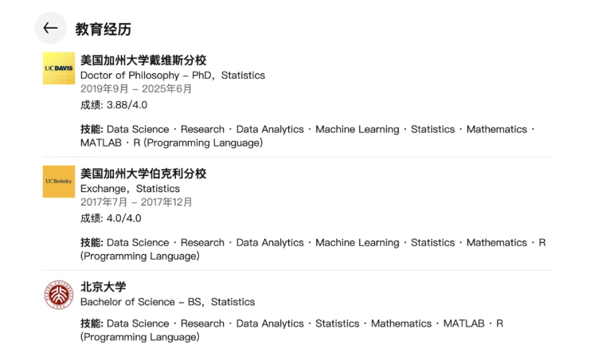Click the Bachelor of Science degree line
This screenshot has height=364, width=606.
click(x=167, y=302)
